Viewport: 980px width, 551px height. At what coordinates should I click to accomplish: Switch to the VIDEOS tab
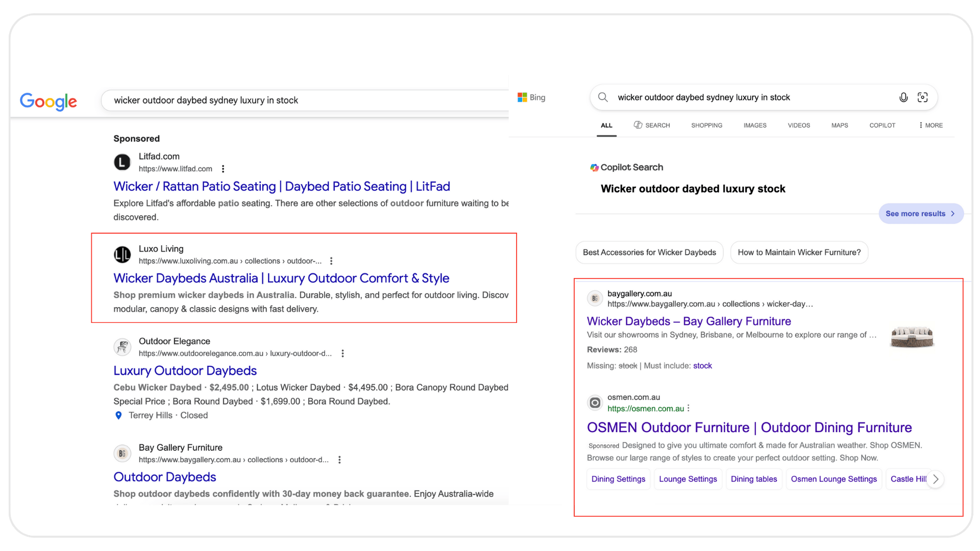[x=799, y=126]
